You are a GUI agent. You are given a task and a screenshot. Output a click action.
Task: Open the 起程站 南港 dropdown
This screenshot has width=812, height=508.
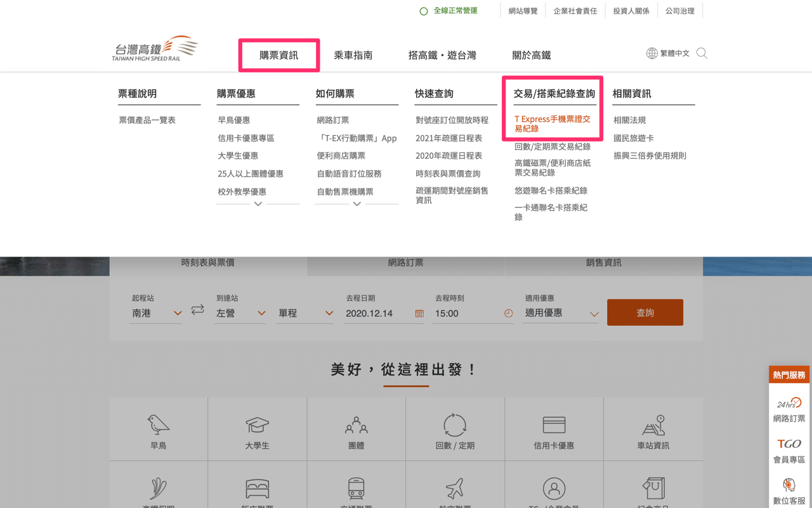click(x=156, y=313)
